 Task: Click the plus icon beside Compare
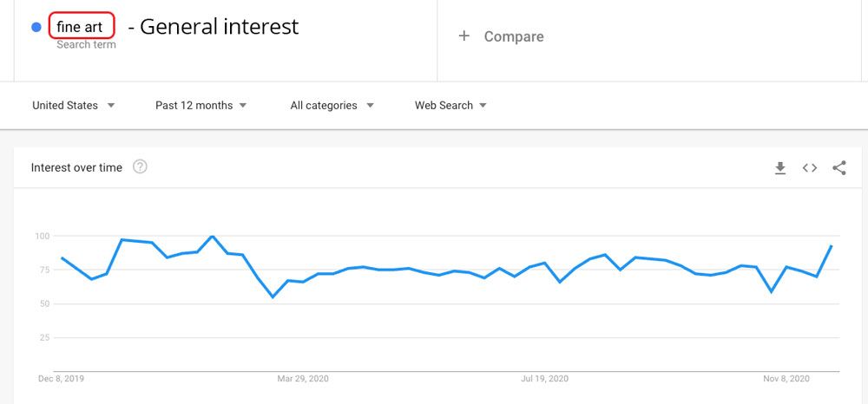pos(464,36)
